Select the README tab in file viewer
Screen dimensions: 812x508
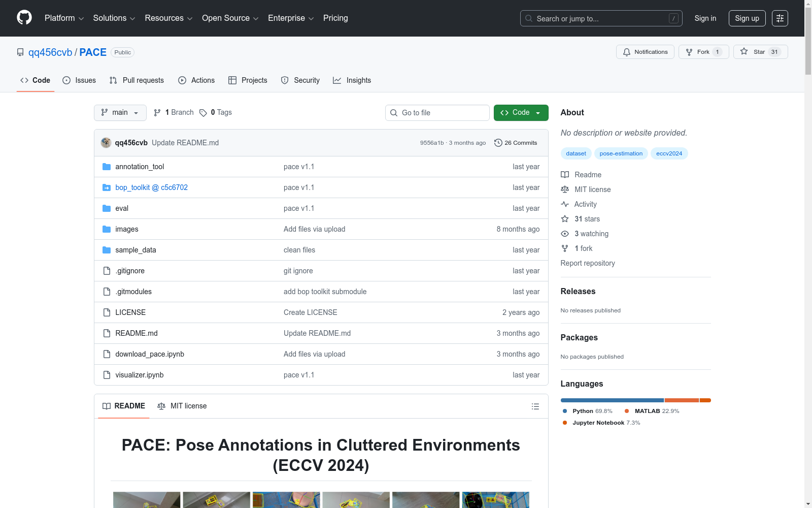(124, 406)
